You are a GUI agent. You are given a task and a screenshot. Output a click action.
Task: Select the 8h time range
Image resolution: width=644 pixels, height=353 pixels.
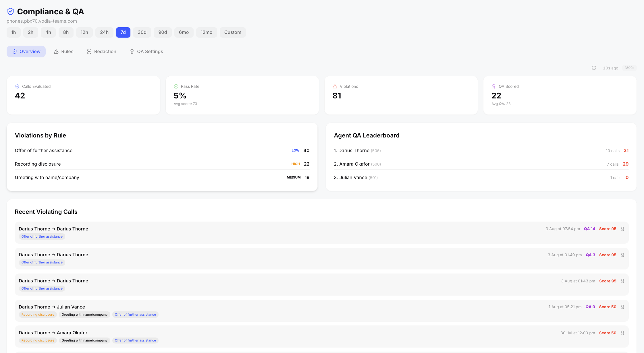click(x=66, y=32)
